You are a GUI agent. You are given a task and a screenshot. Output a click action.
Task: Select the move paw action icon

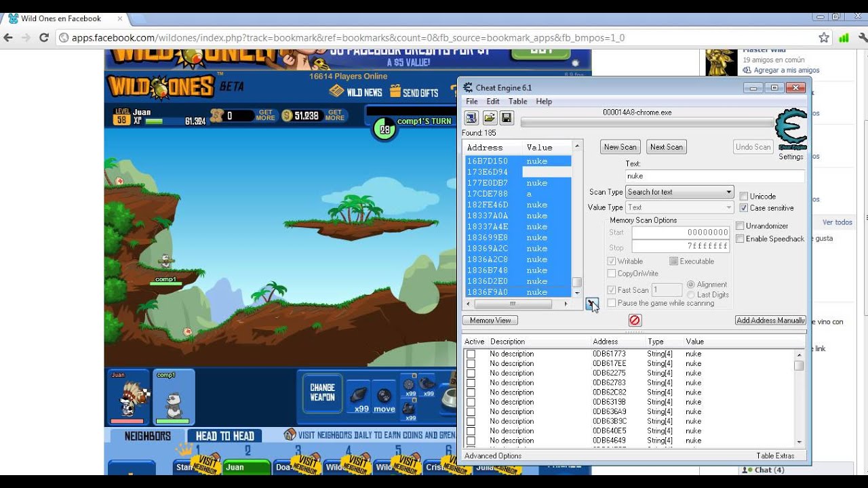[384, 398]
